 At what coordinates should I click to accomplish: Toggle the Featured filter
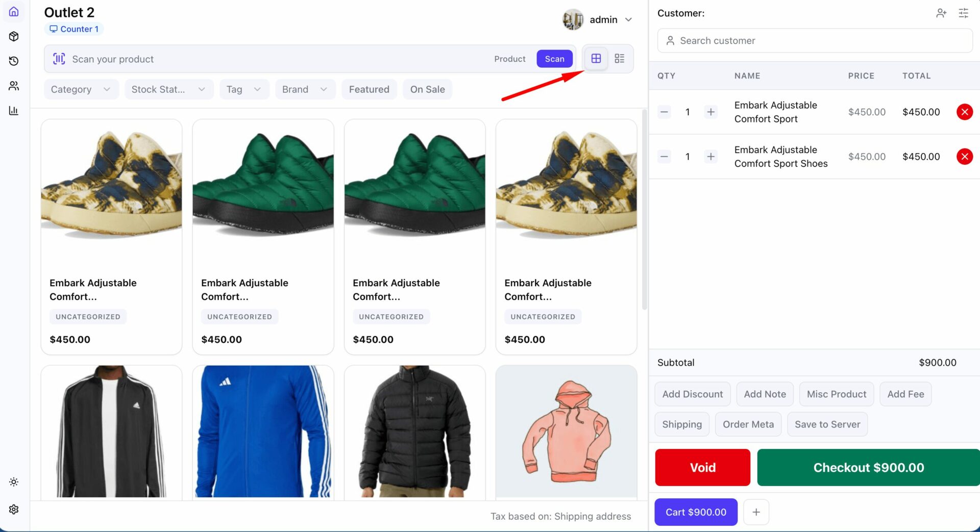(x=369, y=89)
